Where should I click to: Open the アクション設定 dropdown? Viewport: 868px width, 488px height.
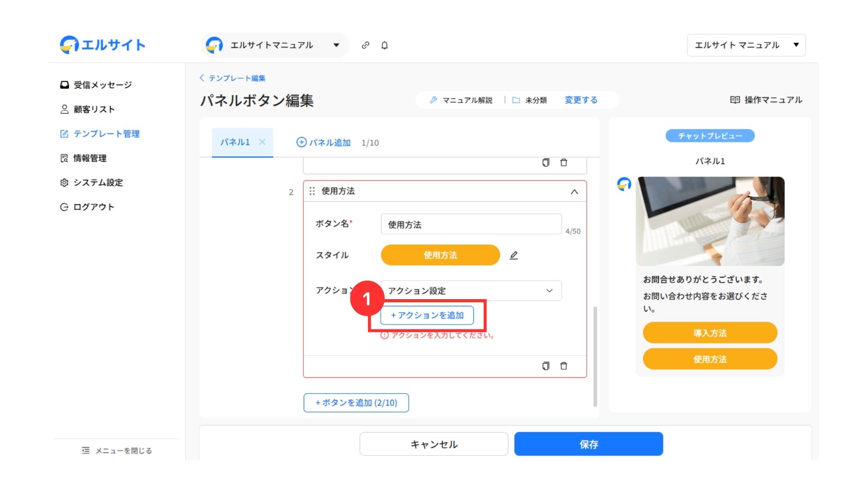[x=471, y=291]
